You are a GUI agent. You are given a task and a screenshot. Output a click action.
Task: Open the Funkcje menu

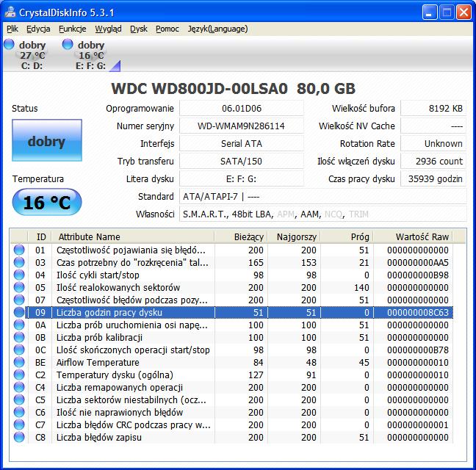[72, 29]
